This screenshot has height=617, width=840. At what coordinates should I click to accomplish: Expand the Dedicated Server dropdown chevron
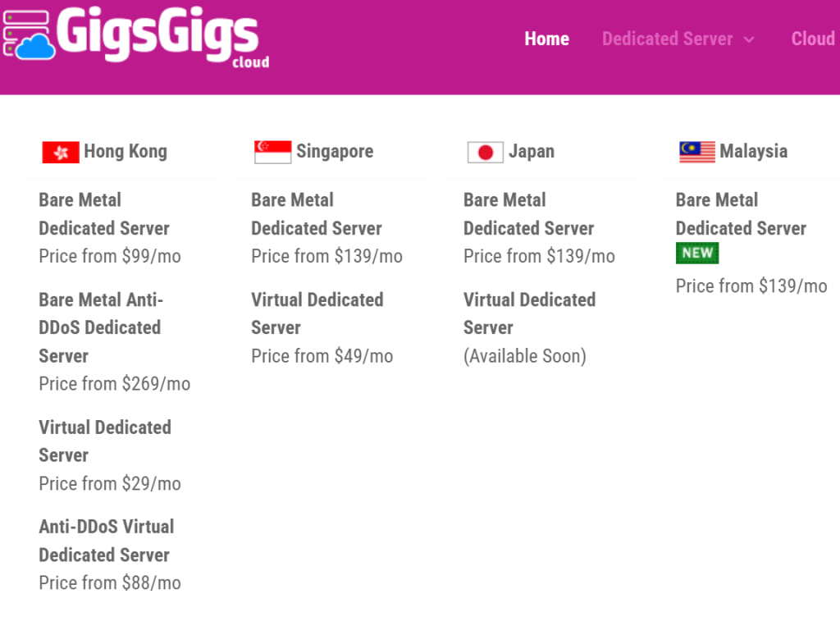(749, 39)
